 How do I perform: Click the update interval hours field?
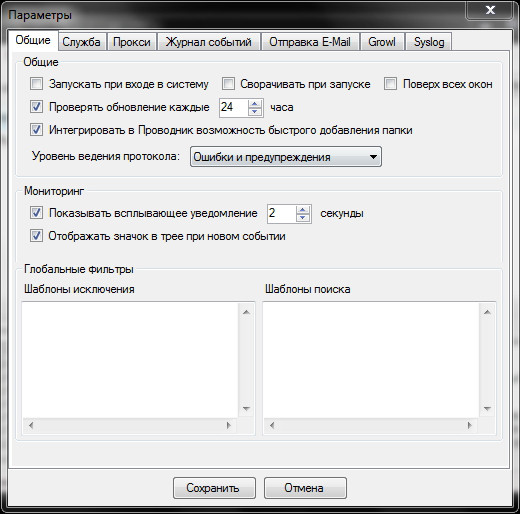click(x=234, y=107)
